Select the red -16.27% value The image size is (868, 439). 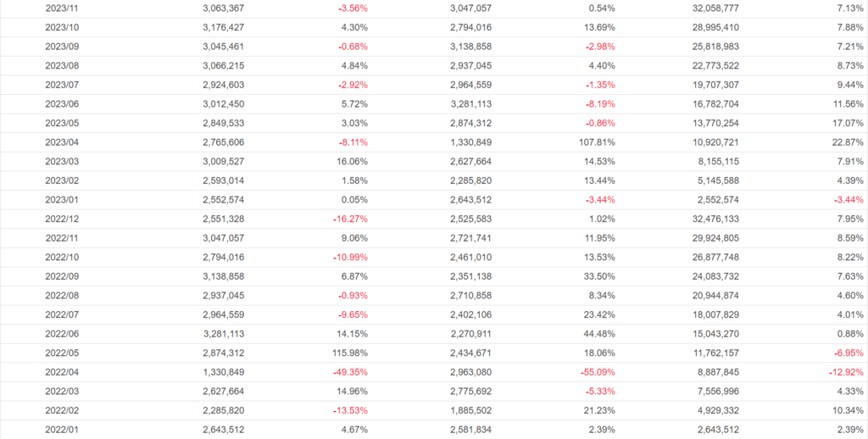pyautogui.click(x=348, y=219)
